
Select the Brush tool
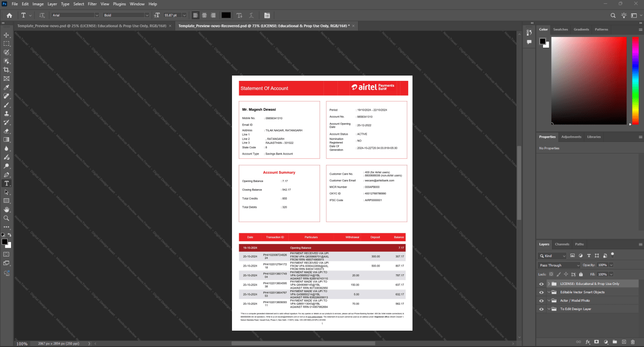pyautogui.click(x=7, y=104)
